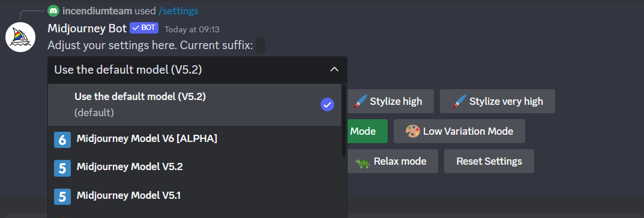
Task: Click the Midjourney sailboat avatar
Action: click(20, 37)
